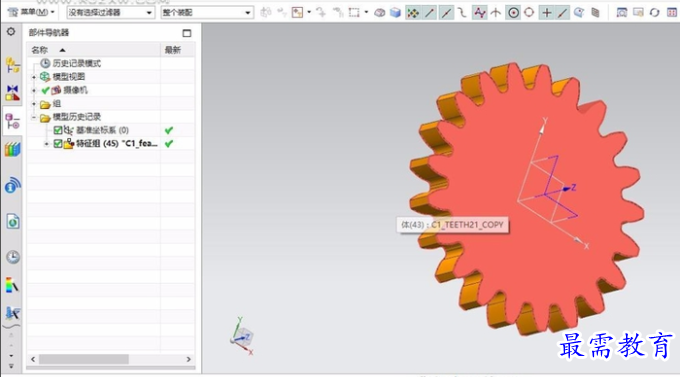Open the Assembly Navigator tab
The image size is (681, 377).
12,65
